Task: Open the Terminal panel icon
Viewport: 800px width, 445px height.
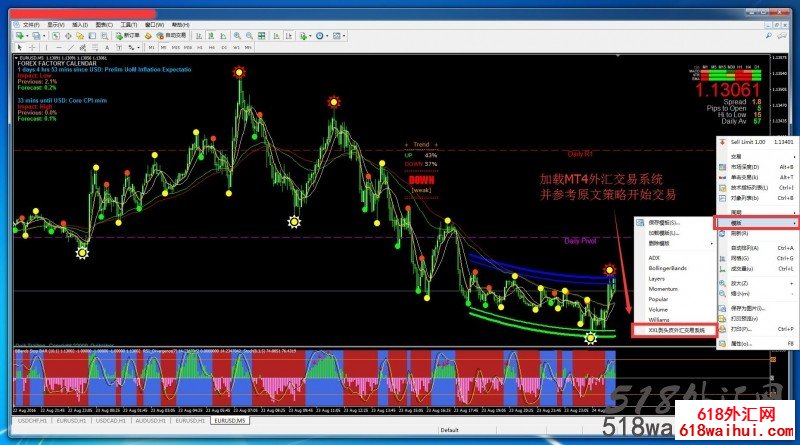Action: click(92, 36)
